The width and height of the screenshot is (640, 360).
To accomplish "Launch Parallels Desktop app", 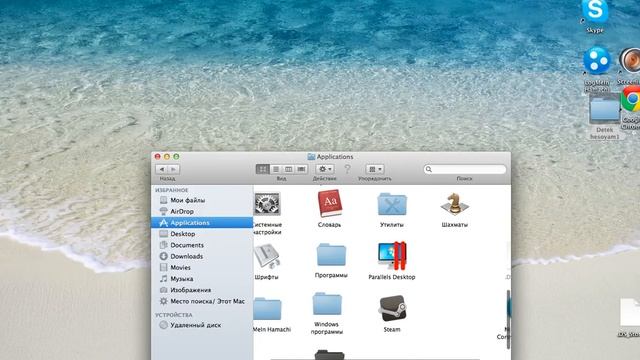I will 392,256.
